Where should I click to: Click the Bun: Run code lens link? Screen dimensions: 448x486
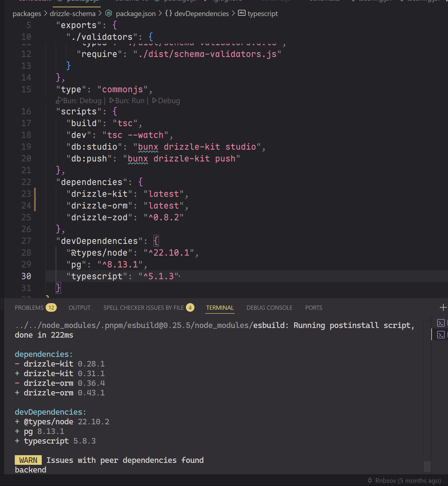130,101
